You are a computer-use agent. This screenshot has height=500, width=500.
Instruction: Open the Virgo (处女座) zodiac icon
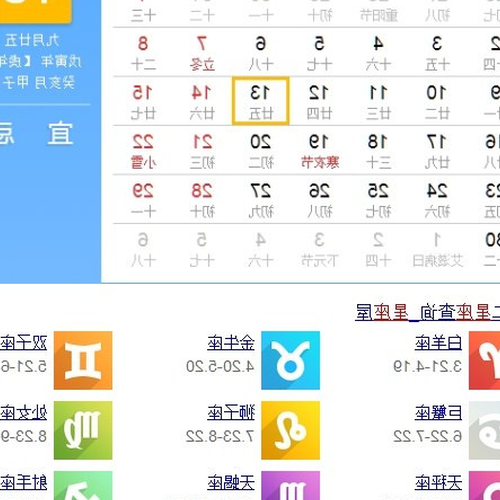click(83, 430)
